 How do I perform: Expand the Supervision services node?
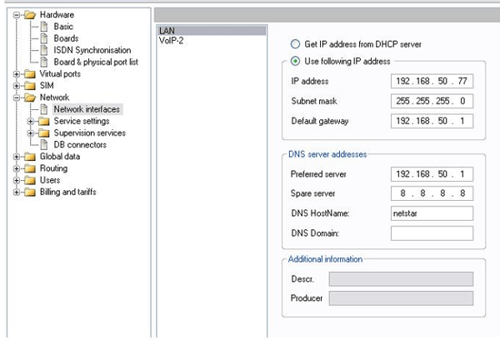coord(30,133)
